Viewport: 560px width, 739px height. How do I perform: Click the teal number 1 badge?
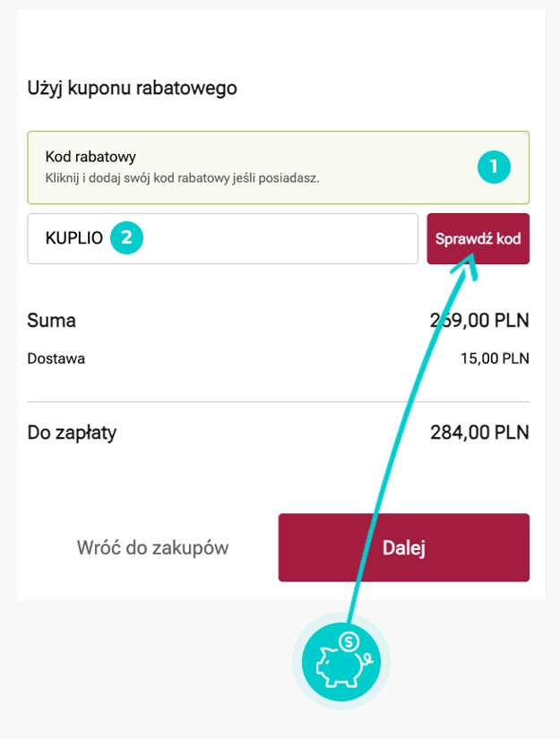494,166
